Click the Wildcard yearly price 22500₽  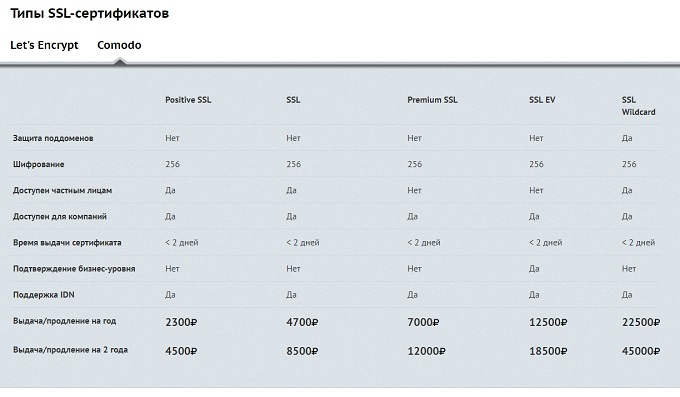(641, 322)
